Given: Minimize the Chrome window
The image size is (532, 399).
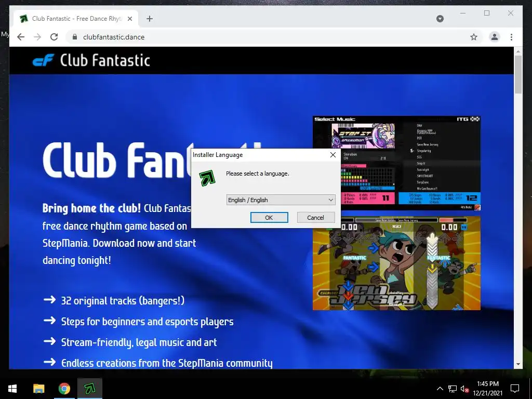Looking at the screenshot, I should 463,13.
